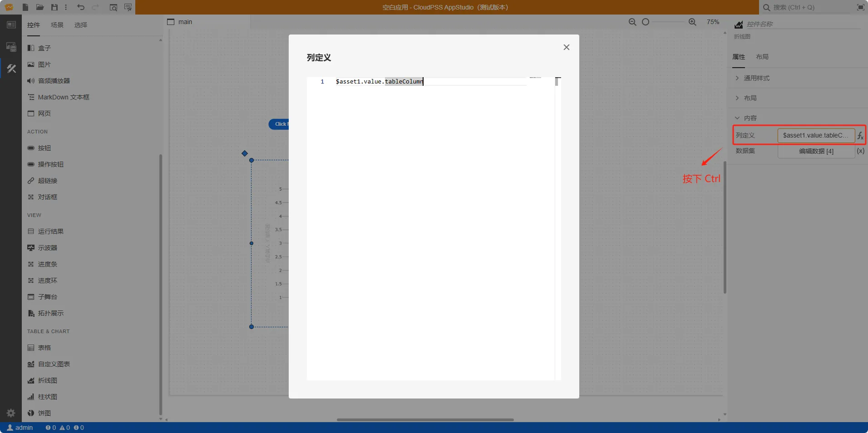868x433 pixels.
Task: Select the 子舞台 widget
Action: pyautogui.click(x=42, y=297)
